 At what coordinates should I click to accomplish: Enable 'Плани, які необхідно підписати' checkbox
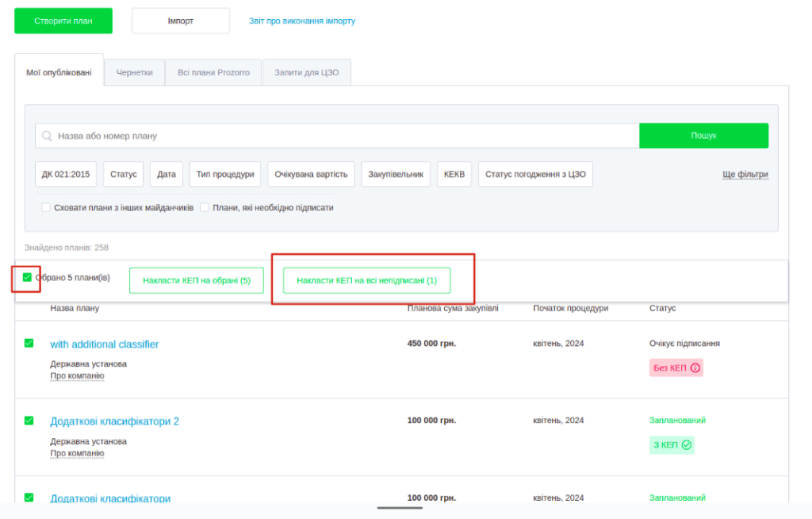[205, 208]
